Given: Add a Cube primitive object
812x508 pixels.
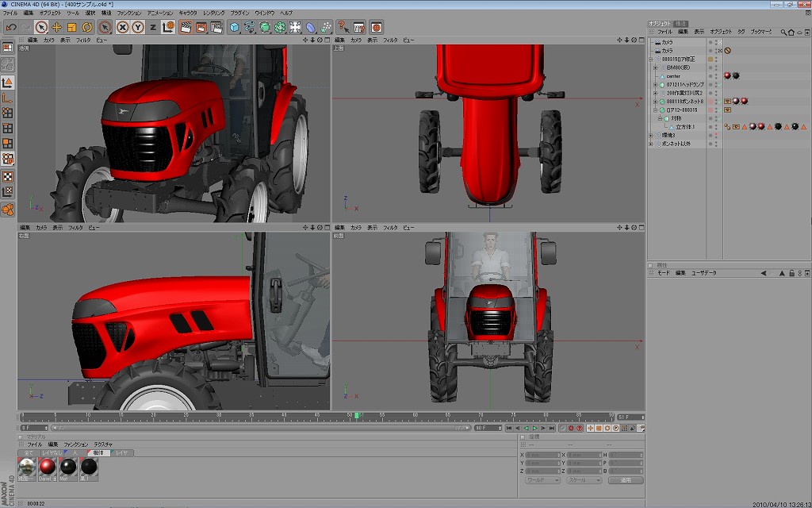Looking at the screenshot, I should click(234, 27).
